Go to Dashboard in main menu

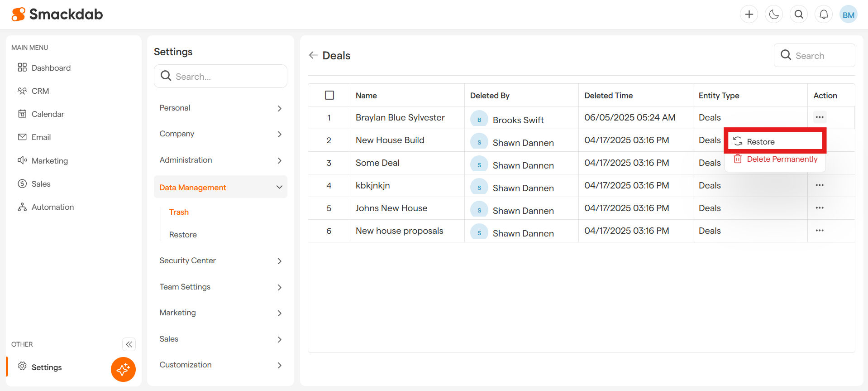point(51,68)
